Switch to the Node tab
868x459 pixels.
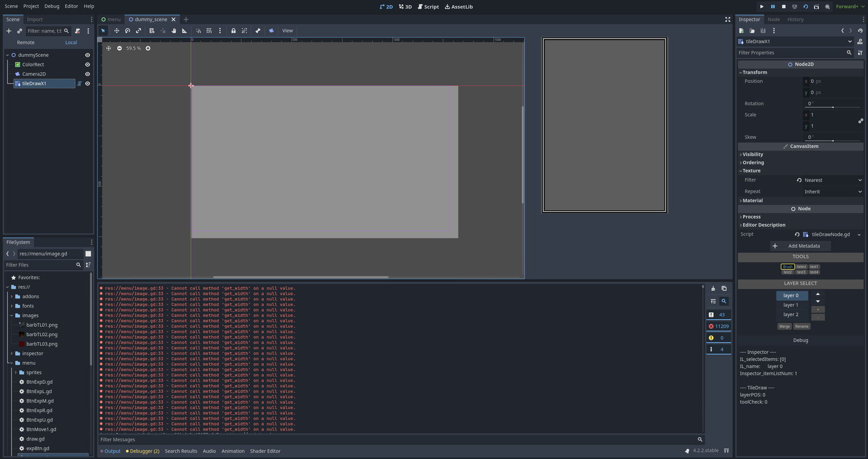[x=774, y=20]
